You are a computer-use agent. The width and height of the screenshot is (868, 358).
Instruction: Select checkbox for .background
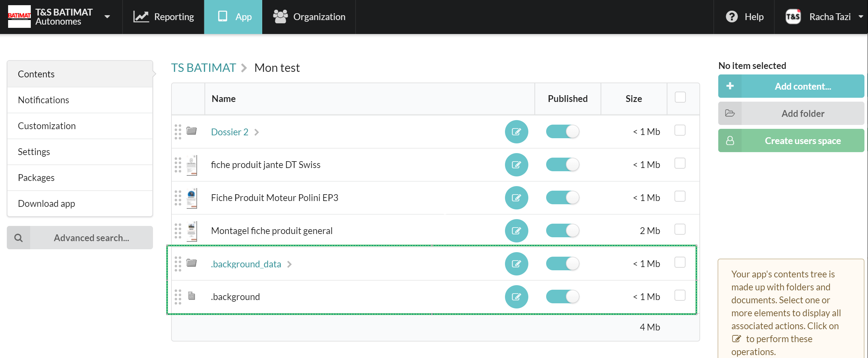(x=680, y=295)
